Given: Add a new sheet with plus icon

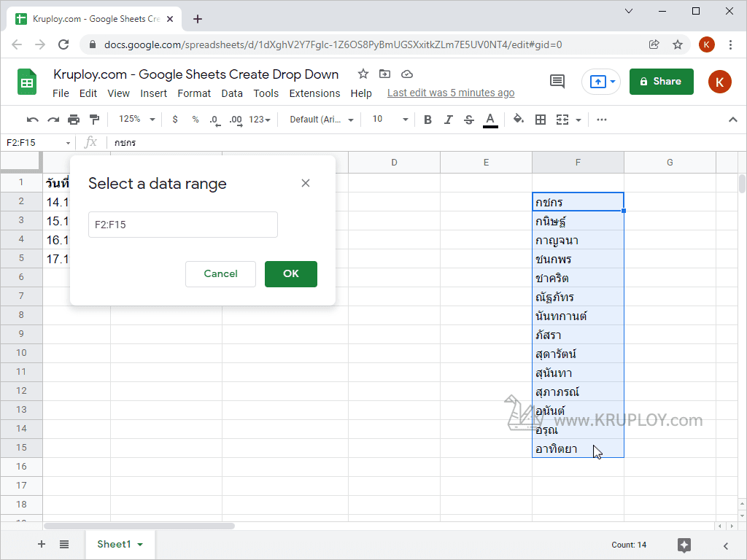Looking at the screenshot, I should coord(42,544).
